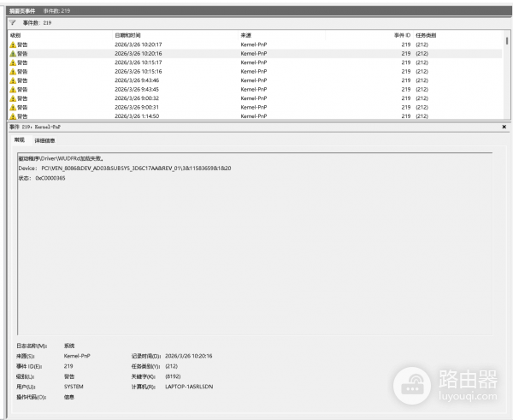
Task: Click Kernel-PnP source in the 10:15:17 row
Action: pyautogui.click(x=254, y=62)
